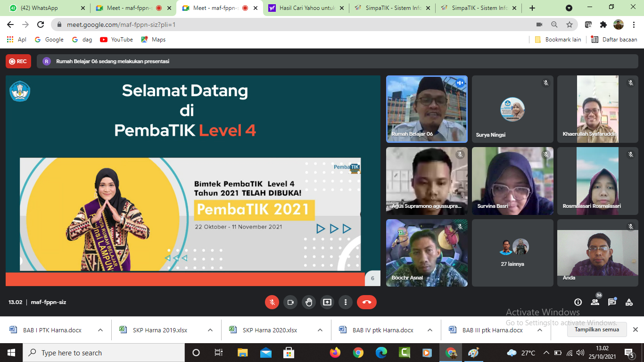The height and width of the screenshot is (362, 644).
Task: Unmute the microphone
Action: coord(272,302)
